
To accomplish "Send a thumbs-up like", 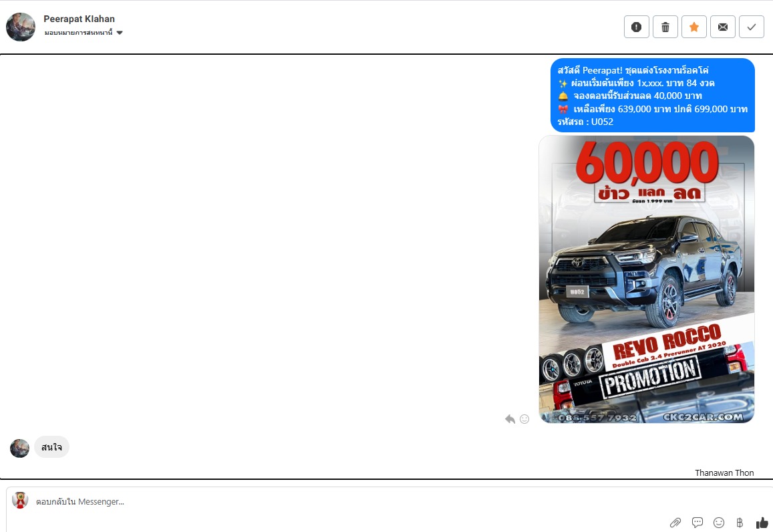I will (x=762, y=522).
